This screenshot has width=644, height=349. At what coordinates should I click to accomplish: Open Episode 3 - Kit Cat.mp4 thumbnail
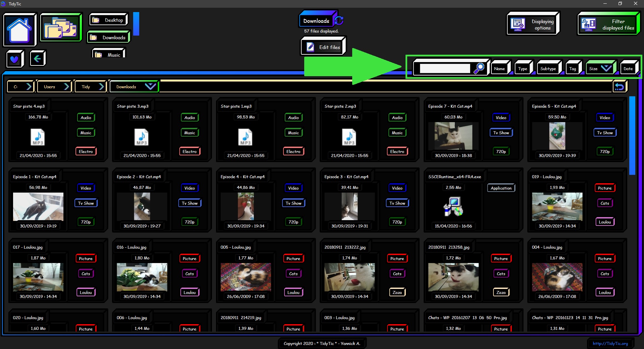(350, 206)
